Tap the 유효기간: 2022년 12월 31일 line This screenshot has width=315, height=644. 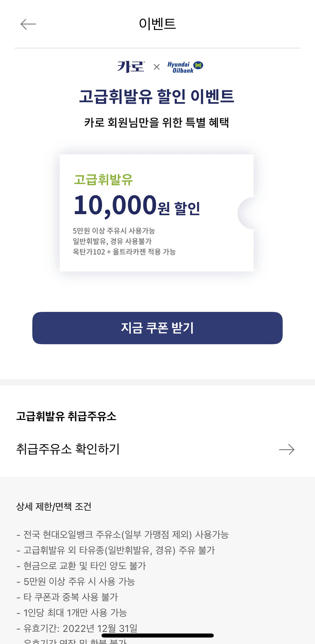point(77,628)
